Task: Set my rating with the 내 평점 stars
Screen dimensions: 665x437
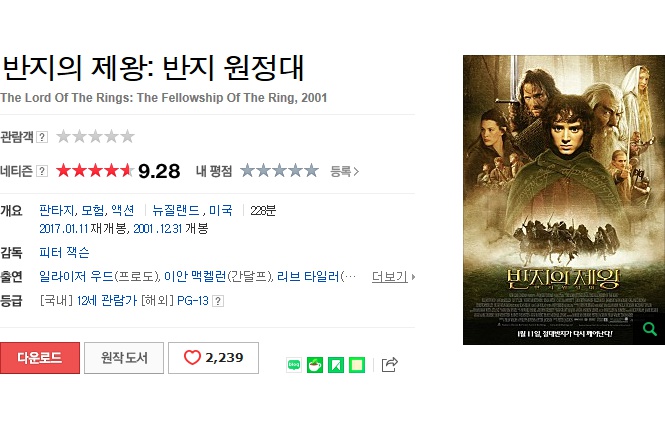Action: coord(279,171)
